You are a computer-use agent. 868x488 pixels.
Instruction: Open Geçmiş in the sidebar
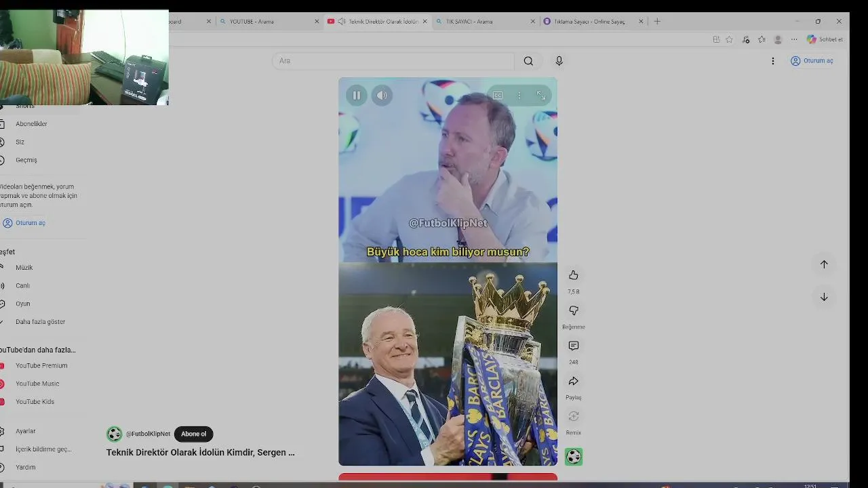coord(26,161)
